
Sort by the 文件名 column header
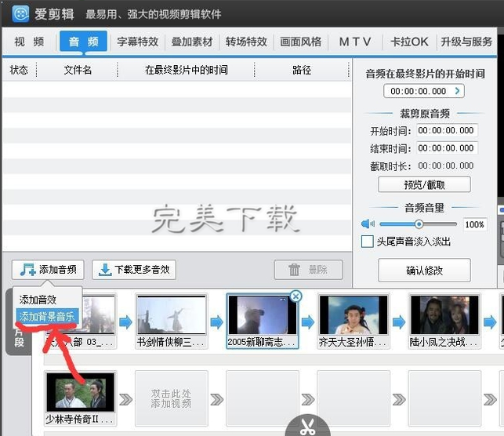click(x=78, y=70)
